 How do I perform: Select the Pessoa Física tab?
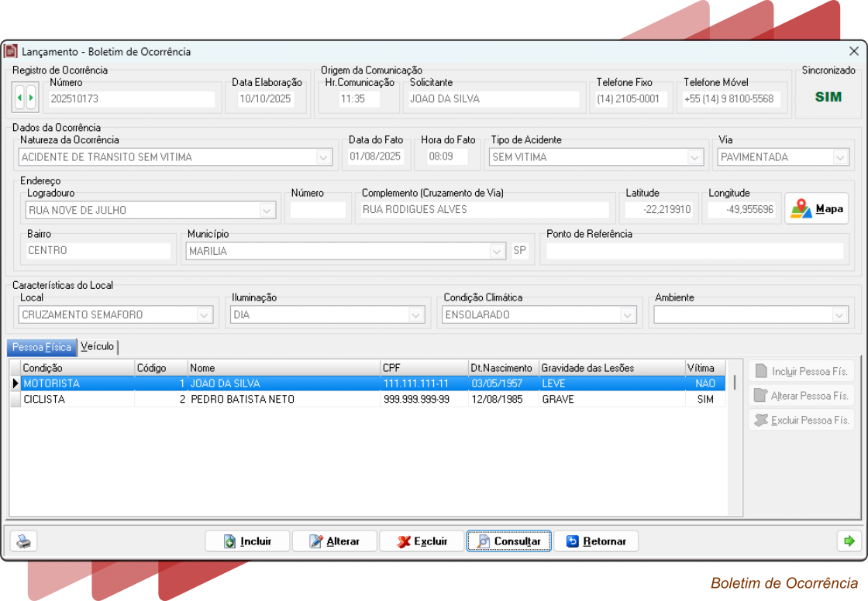pos(42,347)
